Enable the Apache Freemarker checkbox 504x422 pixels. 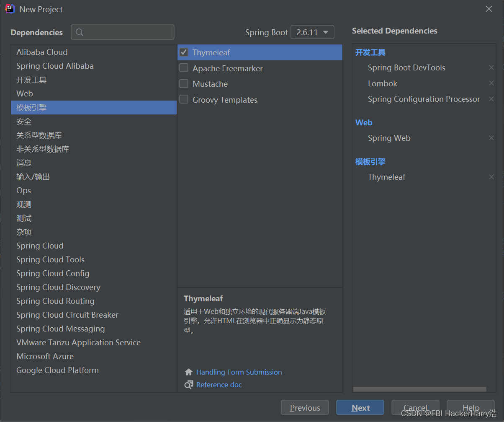pos(184,68)
